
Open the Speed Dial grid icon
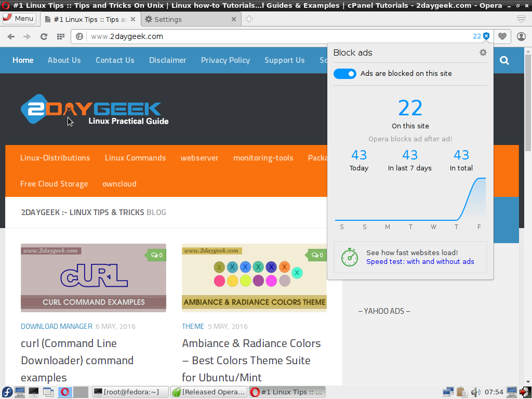(x=61, y=37)
